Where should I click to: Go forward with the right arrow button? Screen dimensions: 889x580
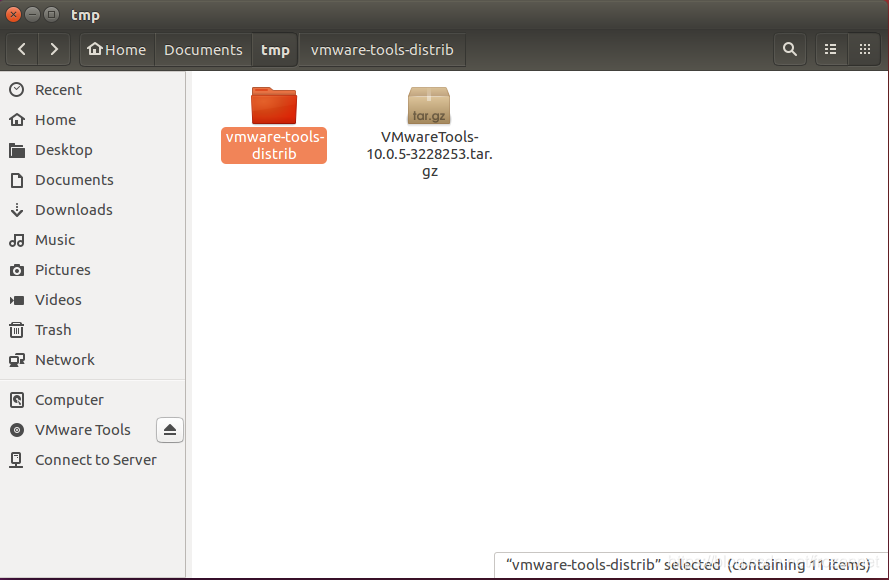coord(54,50)
